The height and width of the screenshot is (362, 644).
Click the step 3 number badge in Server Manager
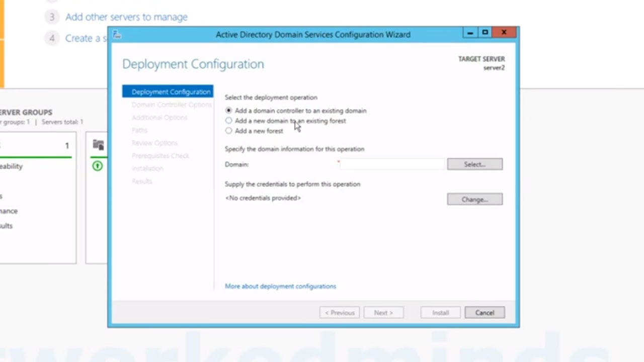point(52,17)
